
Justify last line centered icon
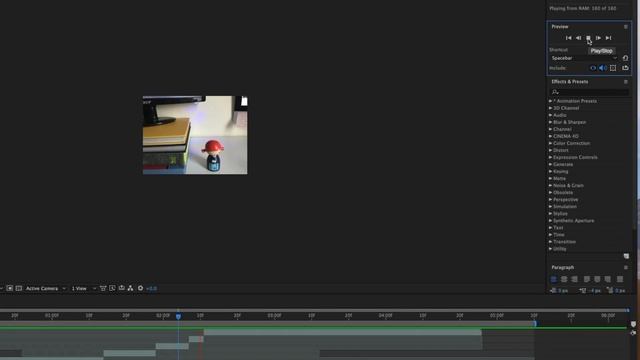pos(597,279)
